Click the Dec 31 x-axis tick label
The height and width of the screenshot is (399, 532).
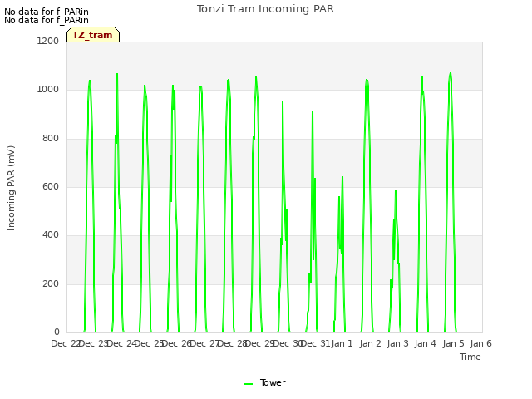[315, 343]
